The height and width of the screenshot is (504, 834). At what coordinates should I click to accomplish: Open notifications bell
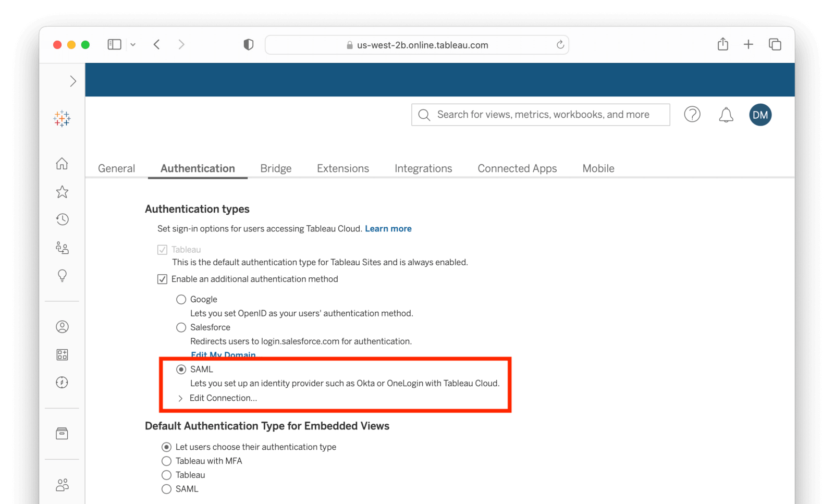click(x=726, y=115)
